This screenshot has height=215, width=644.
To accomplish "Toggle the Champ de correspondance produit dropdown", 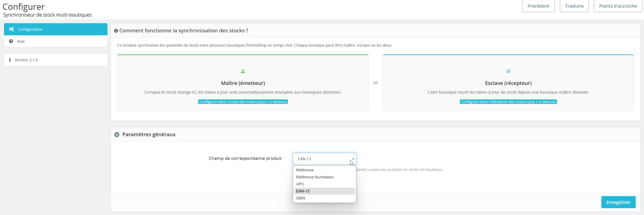I will (325, 159).
